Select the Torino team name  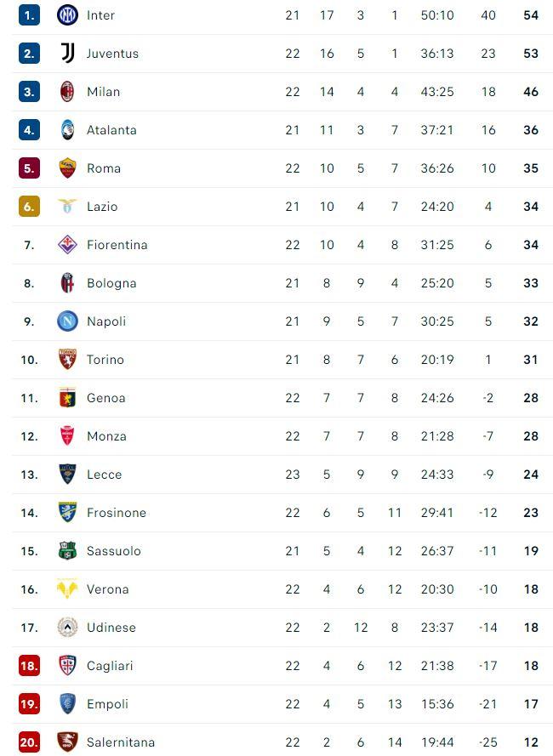105,360
